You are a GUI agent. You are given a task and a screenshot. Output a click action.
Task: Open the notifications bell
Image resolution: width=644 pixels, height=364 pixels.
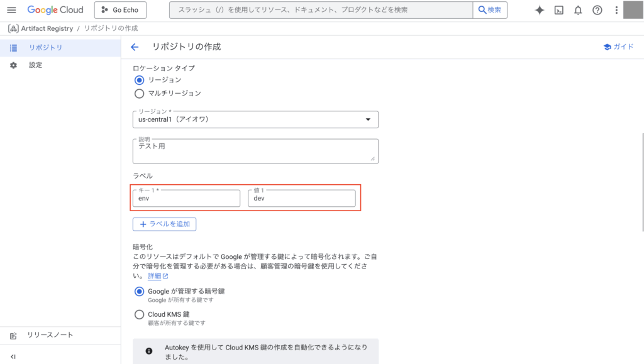578,10
